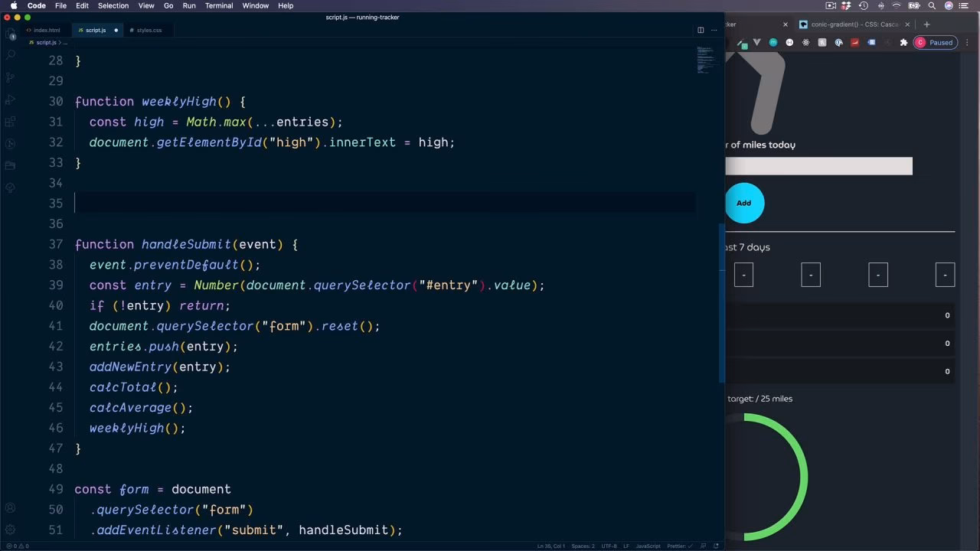This screenshot has width=980, height=551.
Task: Open the Edit menu
Action: click(82, 5)
